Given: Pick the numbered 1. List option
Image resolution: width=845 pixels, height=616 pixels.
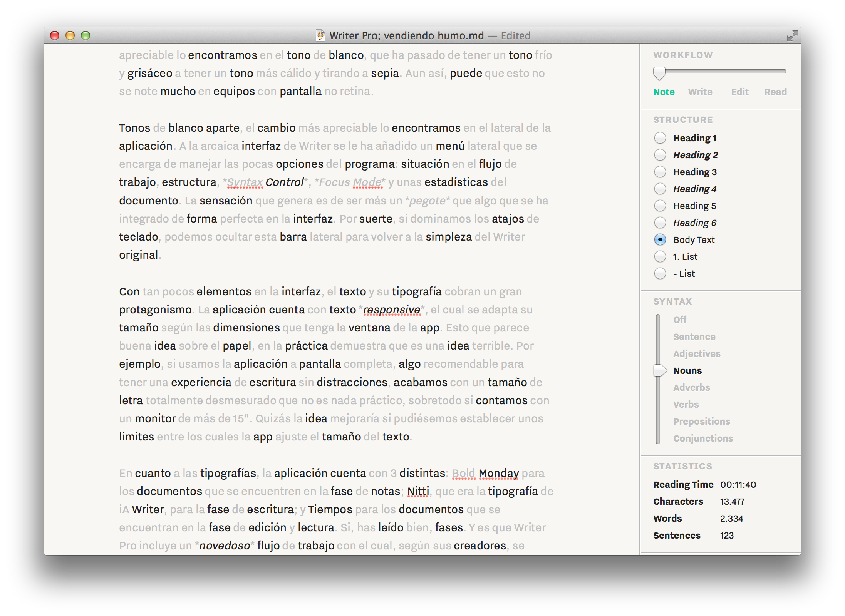Looking at the screenshot, I should click(660, 256).
